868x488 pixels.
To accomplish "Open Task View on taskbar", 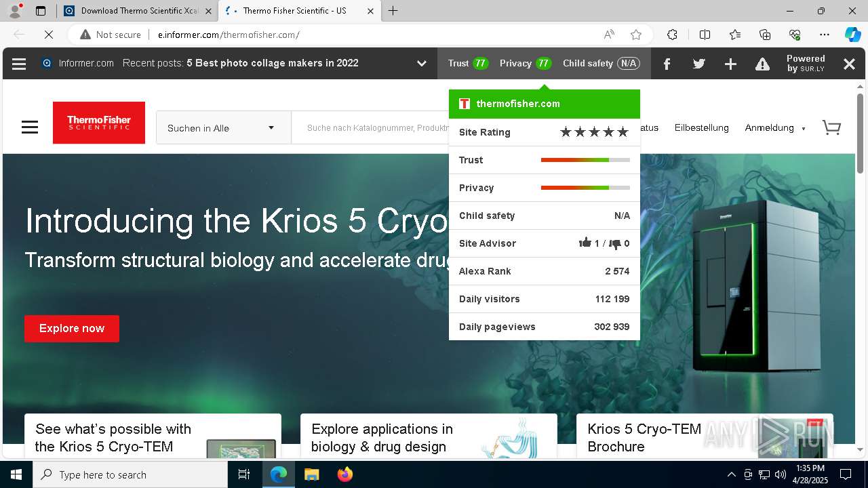I will (x=244, y=474).
